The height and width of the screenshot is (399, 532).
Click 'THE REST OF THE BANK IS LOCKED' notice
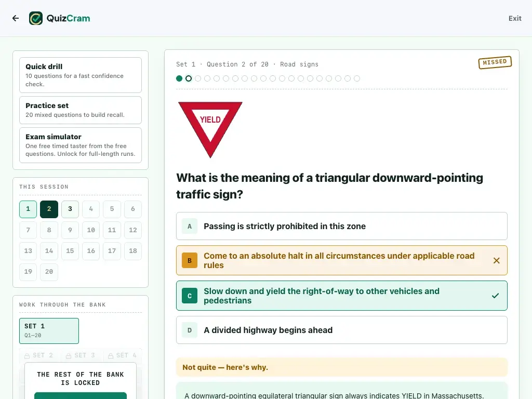pos(81,379)
